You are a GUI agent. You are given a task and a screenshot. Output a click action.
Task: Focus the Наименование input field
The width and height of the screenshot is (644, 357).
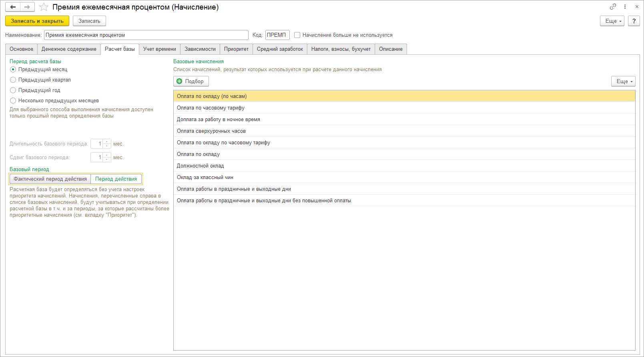click(x=146, y=35)
